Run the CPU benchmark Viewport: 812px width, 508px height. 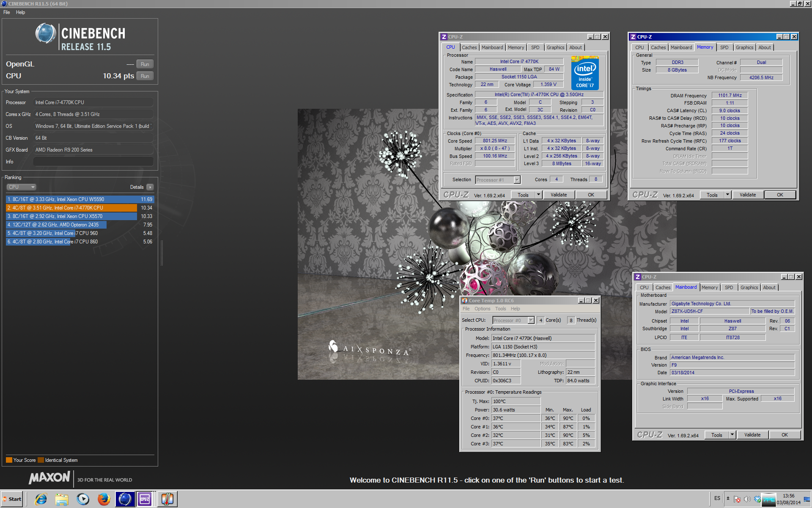point(145,76)
